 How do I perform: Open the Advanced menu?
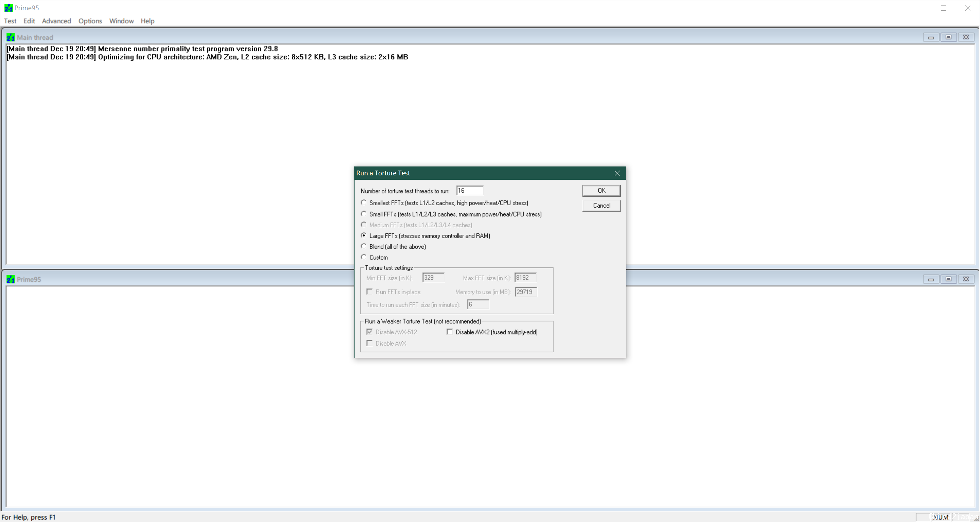(x=56, y=21)
